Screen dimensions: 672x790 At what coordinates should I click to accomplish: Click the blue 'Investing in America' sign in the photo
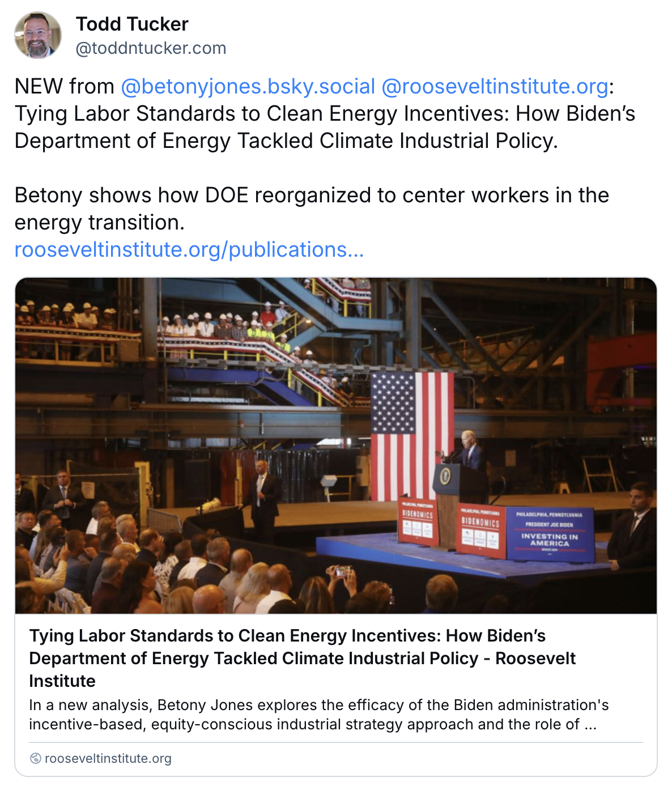coord(549,534)
